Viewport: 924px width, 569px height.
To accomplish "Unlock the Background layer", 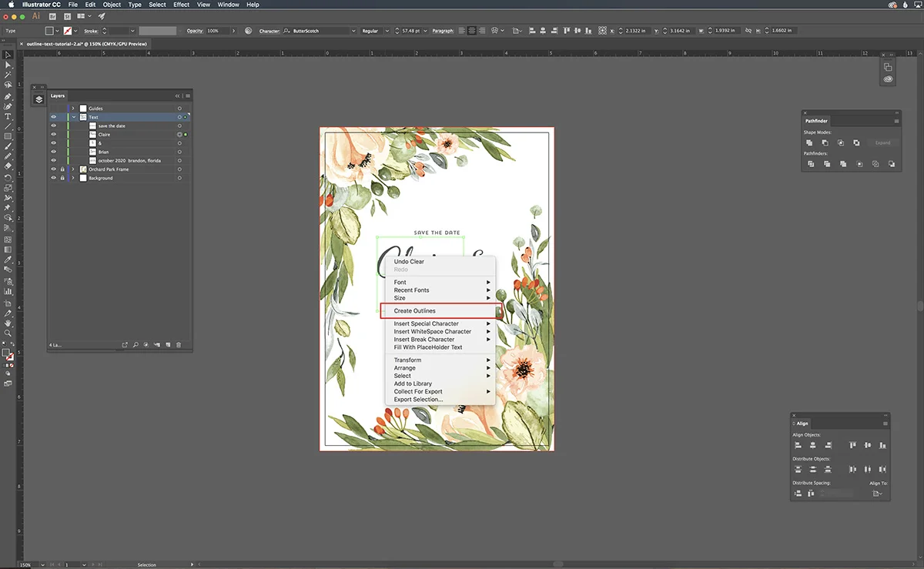I will (x=62, y=178).
